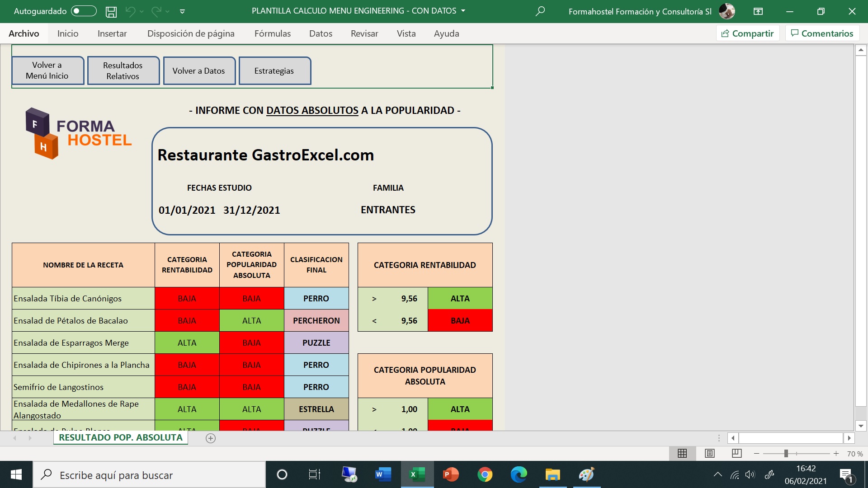Open the Buscar search tool

pos(540,11)
